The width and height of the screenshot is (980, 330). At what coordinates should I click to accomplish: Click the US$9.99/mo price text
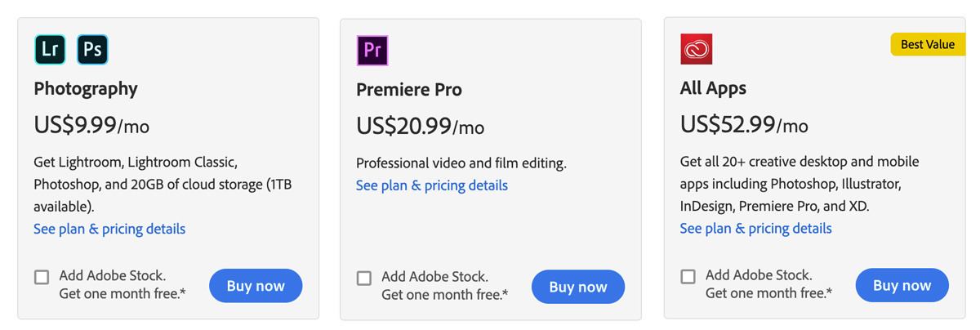click(91, 125)
